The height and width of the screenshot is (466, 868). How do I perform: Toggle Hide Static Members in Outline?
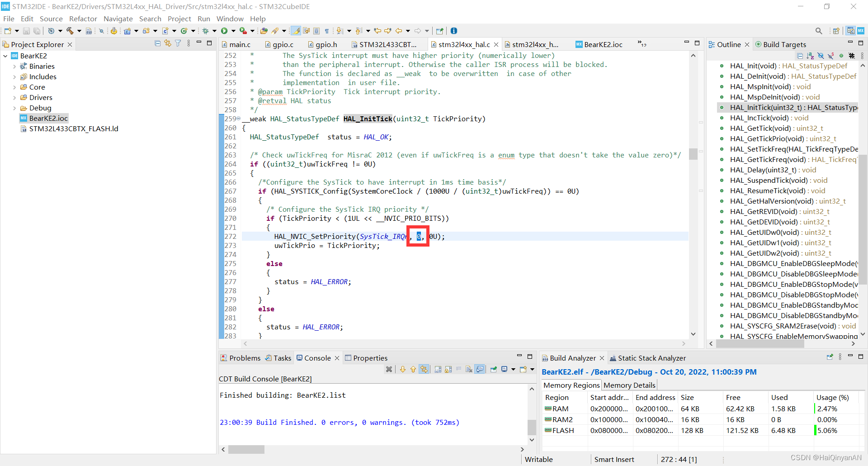(831, 56)
